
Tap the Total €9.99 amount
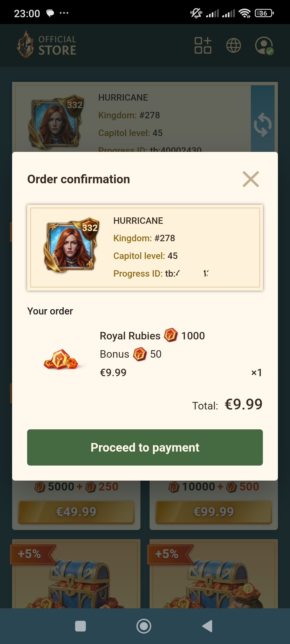244,404
